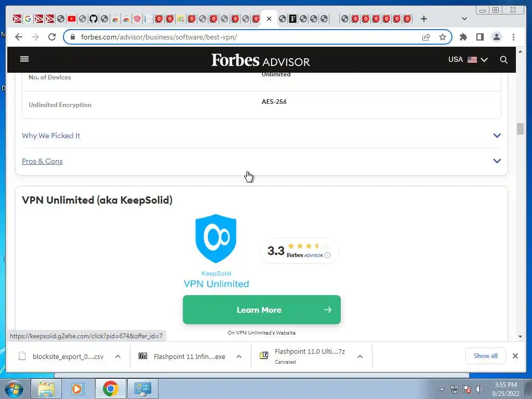Open Forbes site search magnifier
This screenshot has width=532, height=399.
tap(503, 60)
